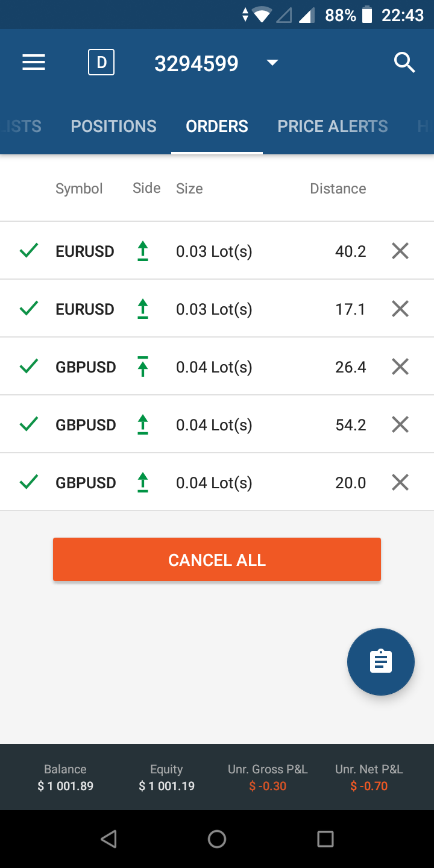The width and height of the screenshot is (434, 868).
Task: Switch to the Positions tab
Action: [x=113, y=126]
